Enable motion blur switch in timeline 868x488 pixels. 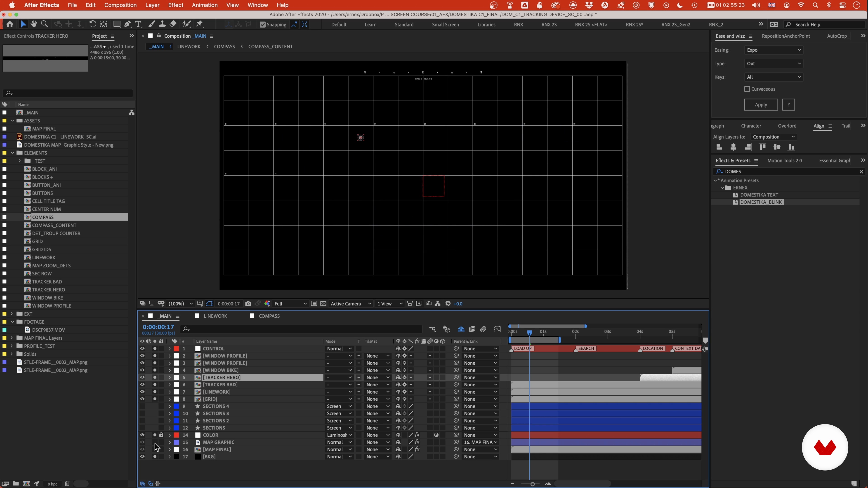[x=483, y=329]
